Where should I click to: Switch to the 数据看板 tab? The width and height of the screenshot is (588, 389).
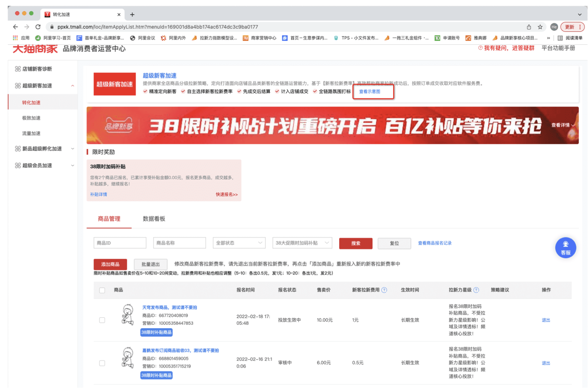154,219
